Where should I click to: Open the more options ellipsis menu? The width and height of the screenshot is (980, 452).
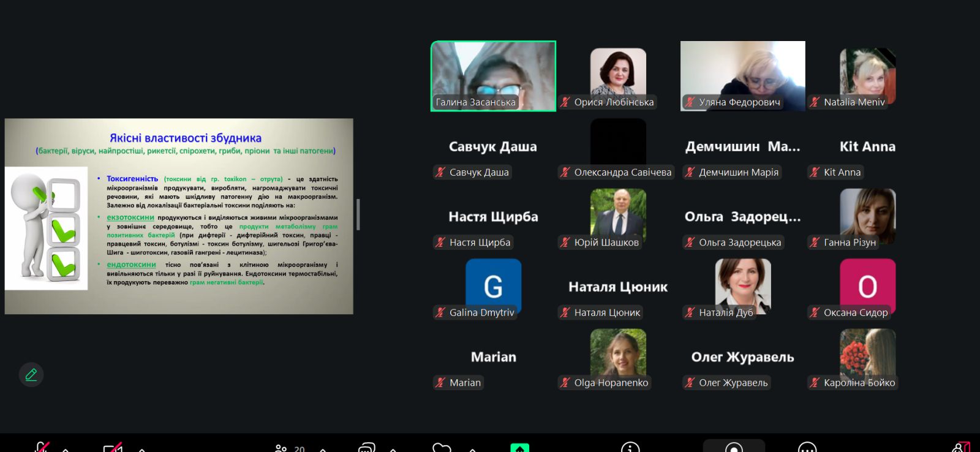click(x=807, y=448)
